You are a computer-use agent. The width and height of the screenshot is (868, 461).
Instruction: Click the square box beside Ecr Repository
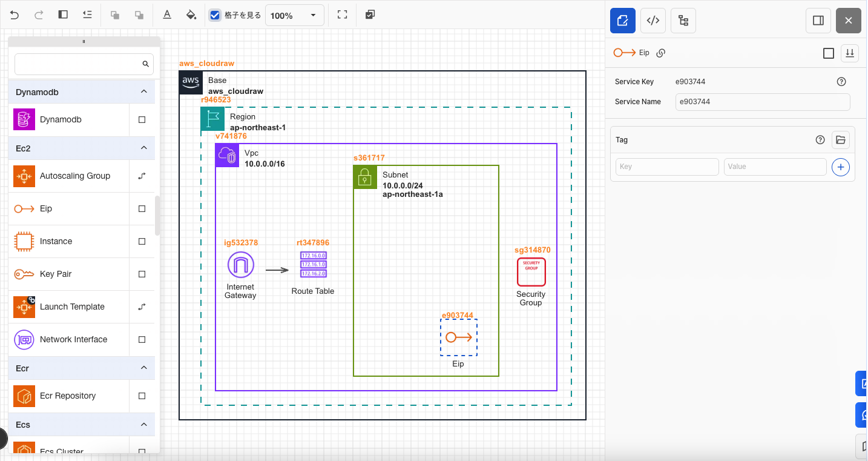(142, 396)
